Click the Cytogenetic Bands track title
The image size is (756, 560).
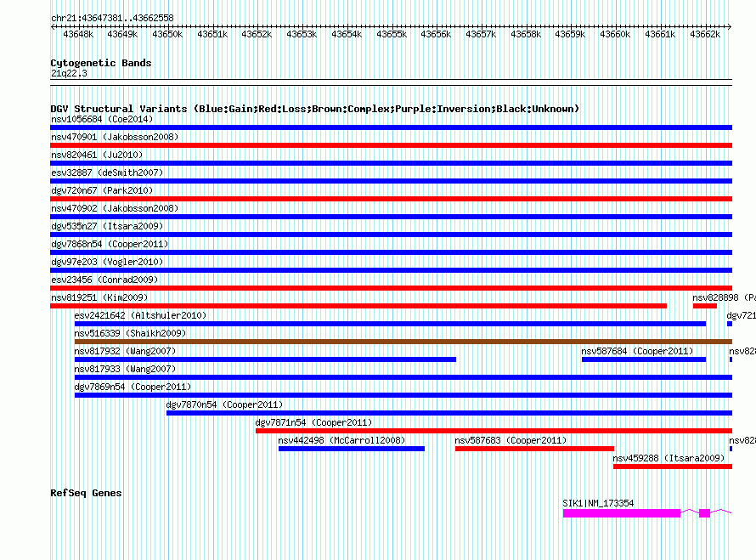101,63
